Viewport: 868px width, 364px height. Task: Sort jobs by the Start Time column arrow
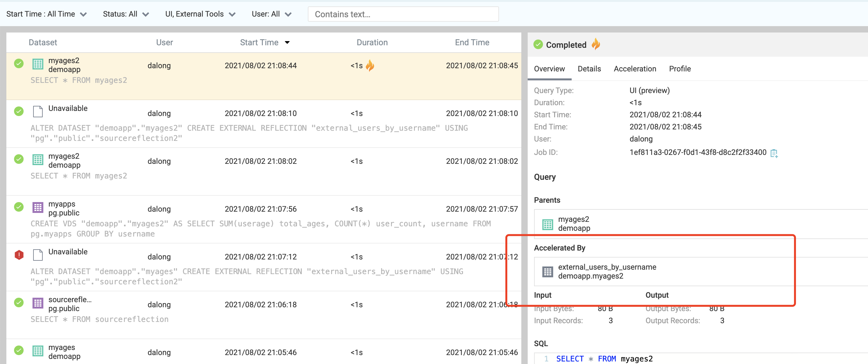287,42
